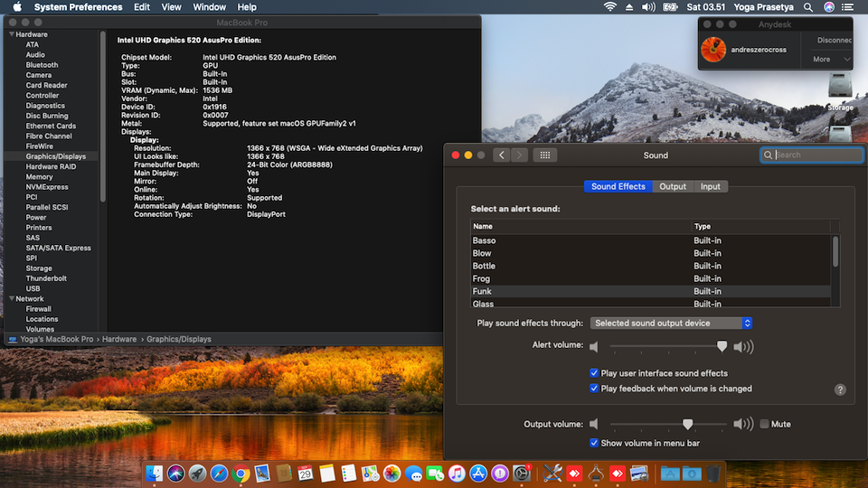Go back with the Sound window arrow

tap(501, 155)
